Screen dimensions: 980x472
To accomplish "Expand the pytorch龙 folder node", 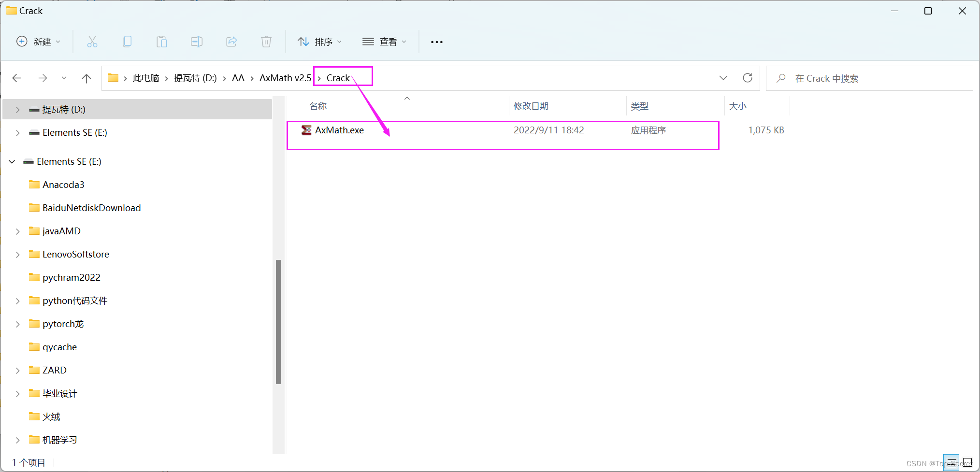I will click(x=18, y=324).
